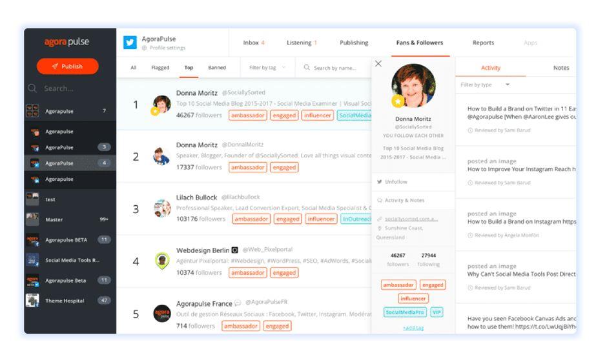Click the Unfollow option in profile panel
The width and height of the screenshot is (607, 364).
pyautogui.click(x=396, y=182)
